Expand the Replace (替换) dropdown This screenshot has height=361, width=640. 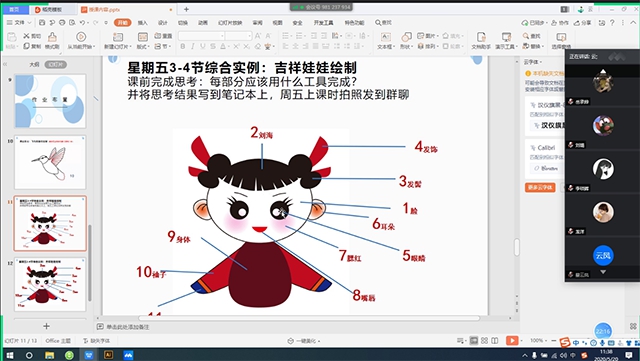(x=543, y=47)
